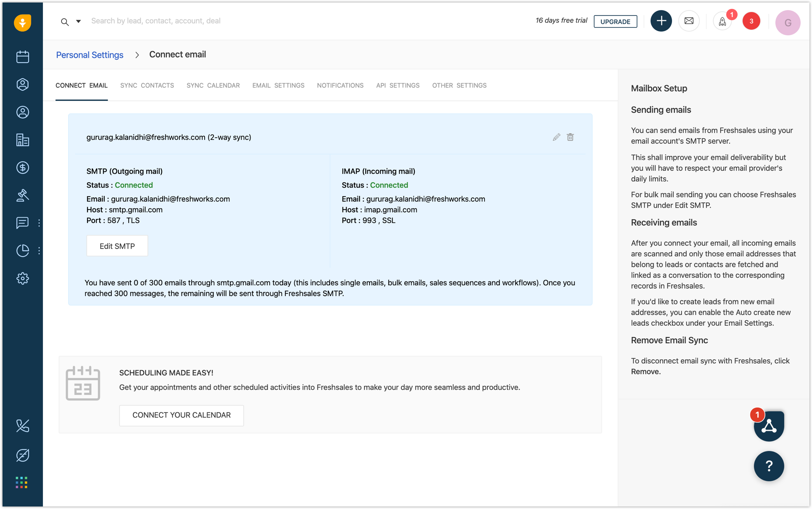812x509 pixels.
Task: Open the envelope email icon in header
Action: pos(689,21)
